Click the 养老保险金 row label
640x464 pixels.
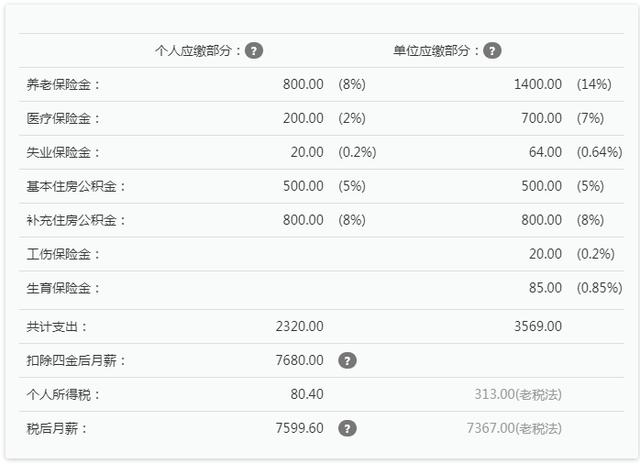(64, 85)
